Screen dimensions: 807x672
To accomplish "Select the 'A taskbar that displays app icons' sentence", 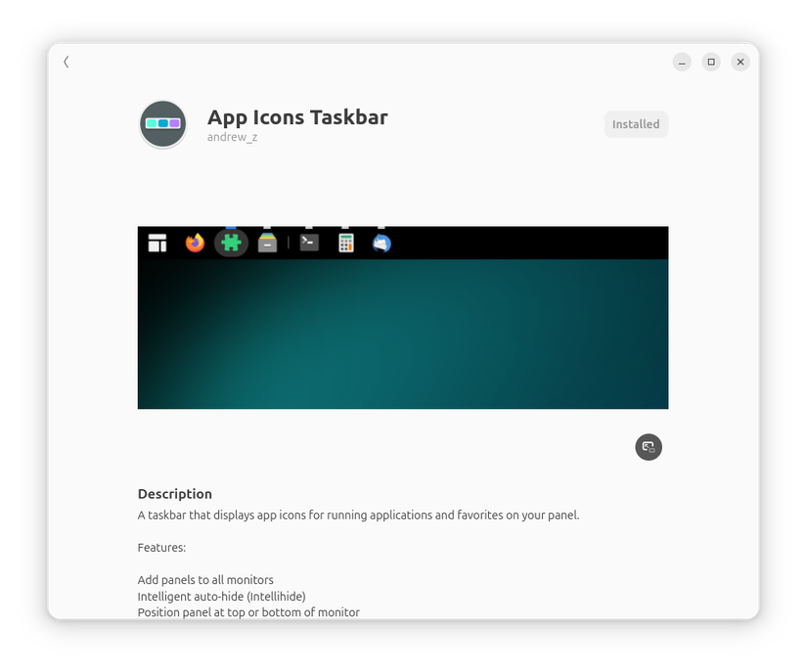I will coord(358,515).
